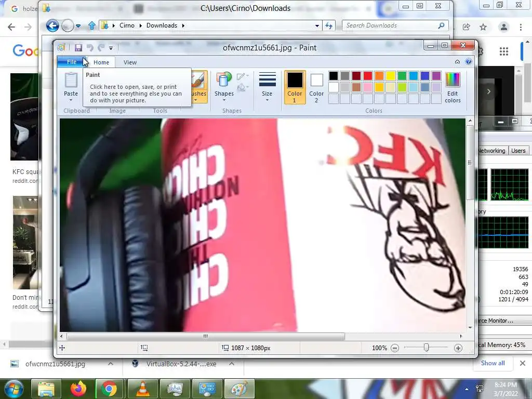Expand the Shapes dropdown arrow
The height and width of the screenshot is (399, 532).
click(x=224, y=100)
